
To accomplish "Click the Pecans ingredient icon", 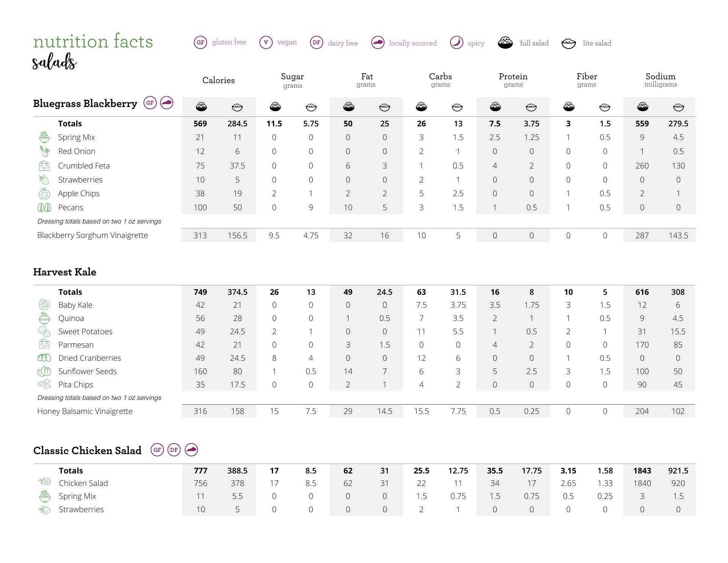I will pyautogui.click(x=44, y=208).
